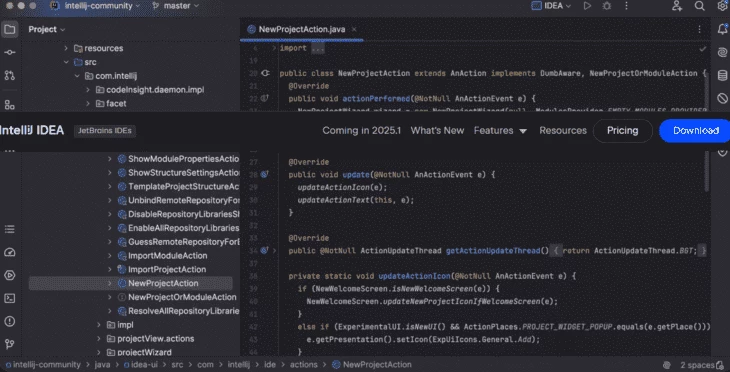
Task: Expand the codeInsight.daemon.impl package
Action: click(x=88, y=90)
